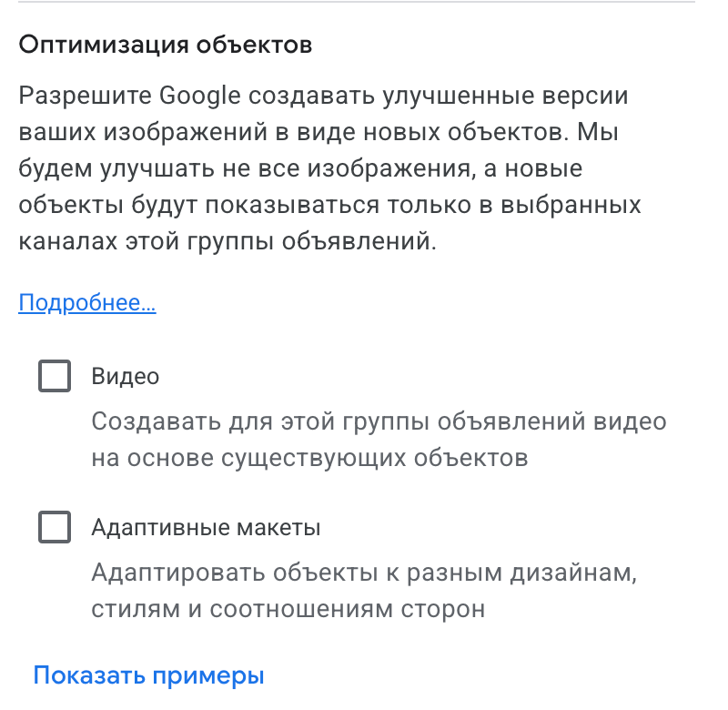The height and width of the screenshot is (710, 728).
Task: Click the horizontal divider above the heading
Action: coord(364,3)
